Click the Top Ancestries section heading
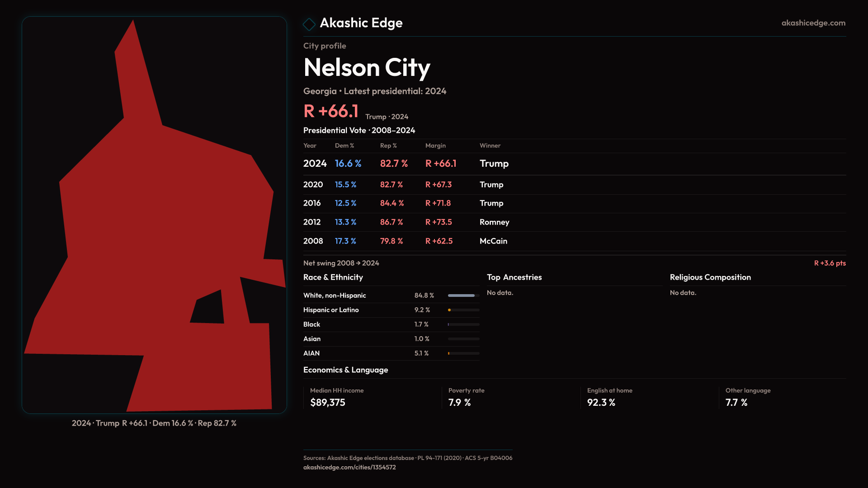The height and width of the screenshot is (488, 868). click(x=514, y=277)
